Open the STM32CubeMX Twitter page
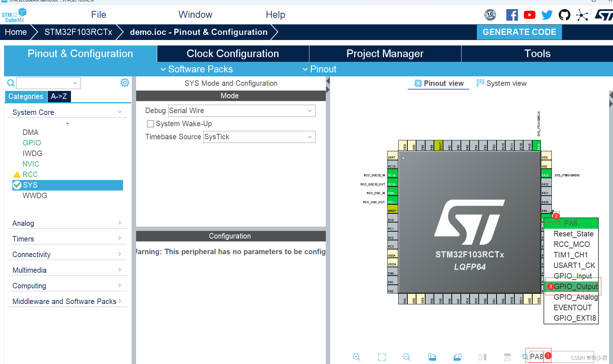613x364 pixels. 547,15
